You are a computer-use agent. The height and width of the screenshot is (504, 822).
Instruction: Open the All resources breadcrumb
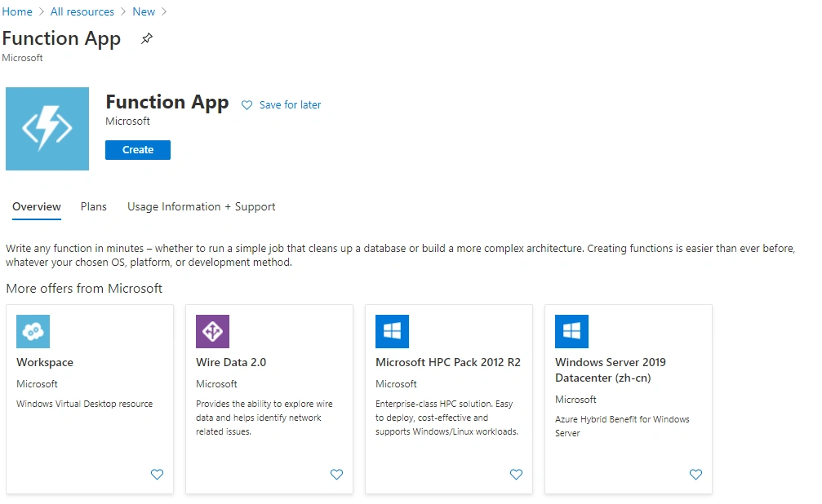82,11
